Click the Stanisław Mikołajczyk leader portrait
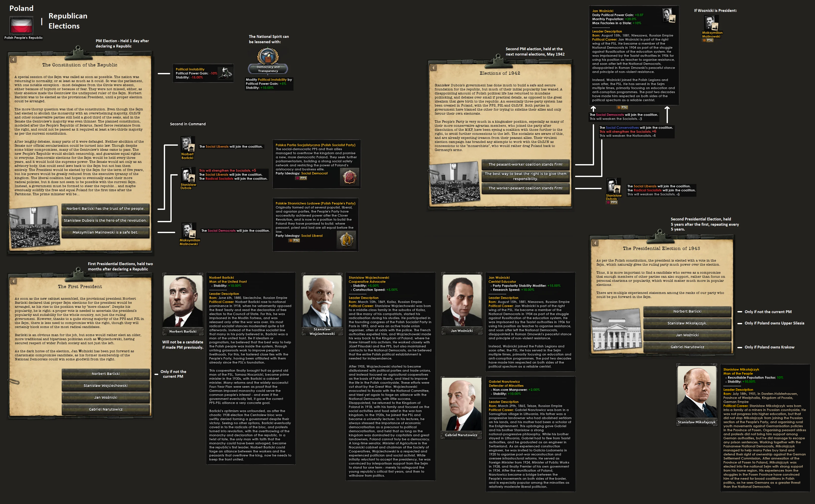Viewport: 815px width, 504px height. [697, 392]
